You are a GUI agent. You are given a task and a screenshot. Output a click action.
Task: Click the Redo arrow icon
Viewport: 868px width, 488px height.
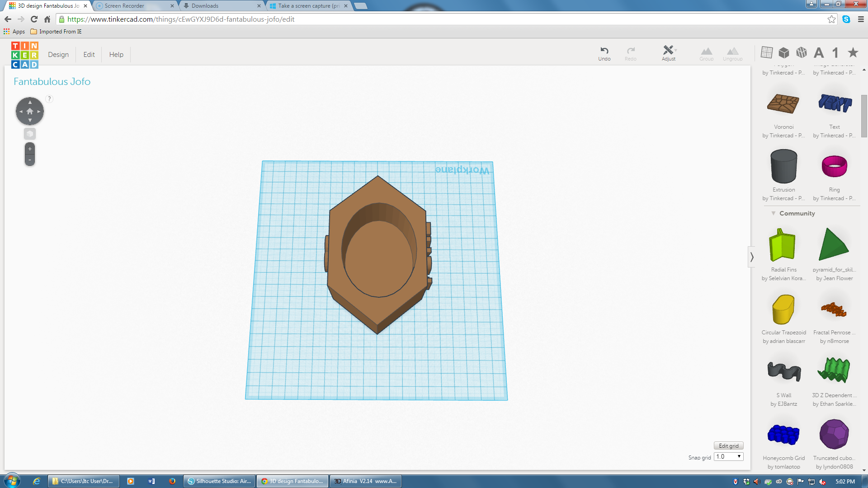(631, 51)
